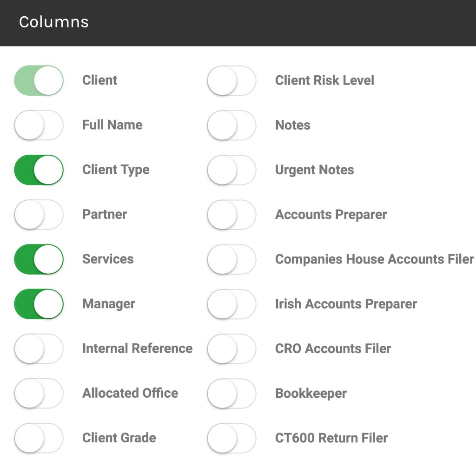Turn on Companies House Accounts Filer toggle
The height and width of the screenshot is (460, 476).
point(231,259)
